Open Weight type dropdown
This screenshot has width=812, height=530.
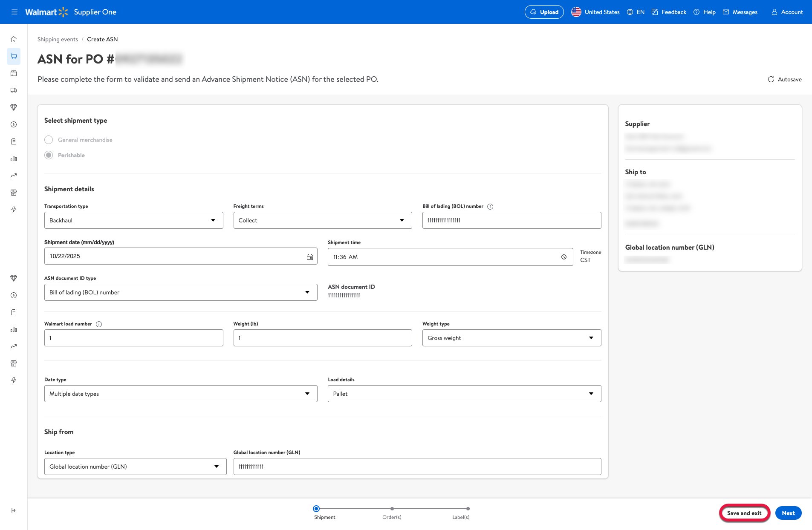(x=511, y=338)
